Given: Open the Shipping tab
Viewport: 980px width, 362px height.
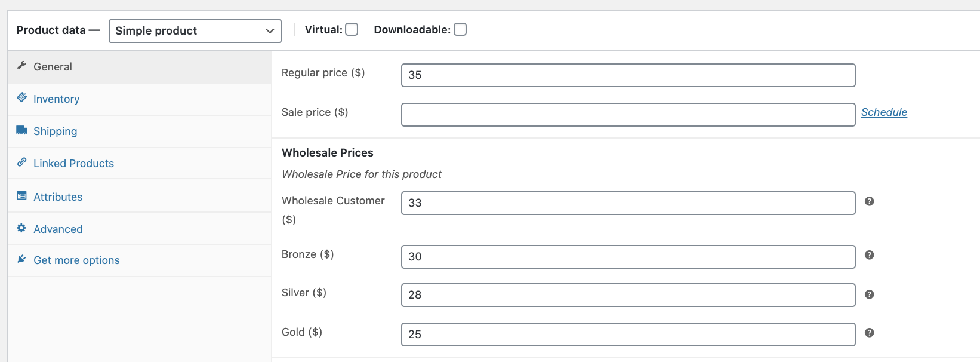Looking at the screenshot, I should tap(55, 131).
